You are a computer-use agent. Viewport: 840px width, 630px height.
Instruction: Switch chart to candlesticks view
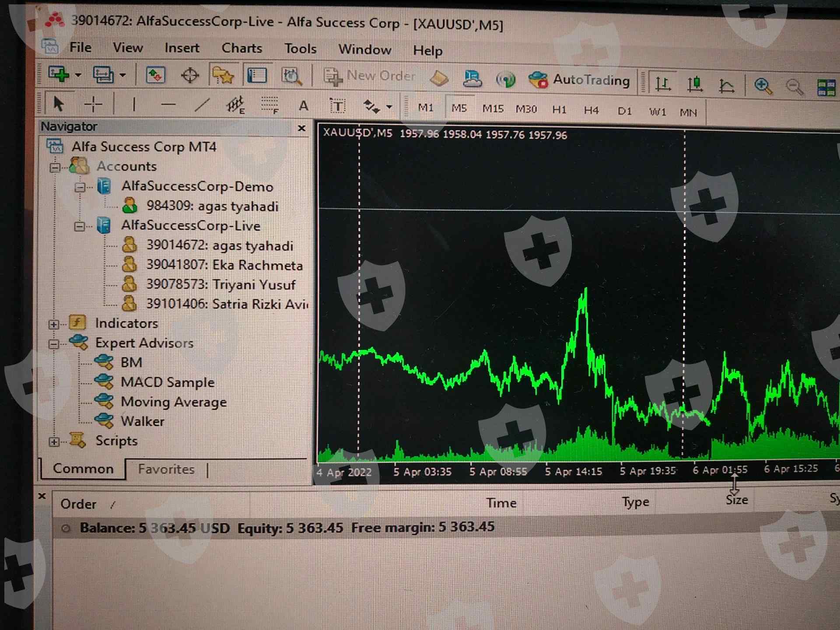pyautogui.click(x=695, y=84)
